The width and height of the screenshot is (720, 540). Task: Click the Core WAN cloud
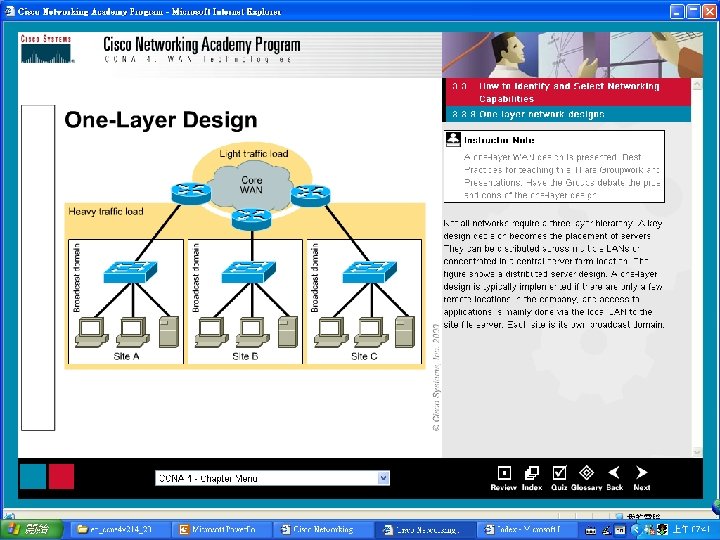point(251,186)
